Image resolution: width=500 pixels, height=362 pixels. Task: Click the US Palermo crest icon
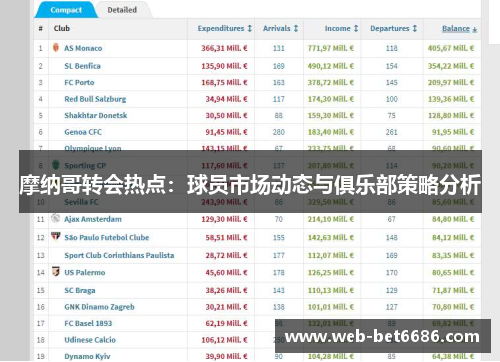pos(56,271)
